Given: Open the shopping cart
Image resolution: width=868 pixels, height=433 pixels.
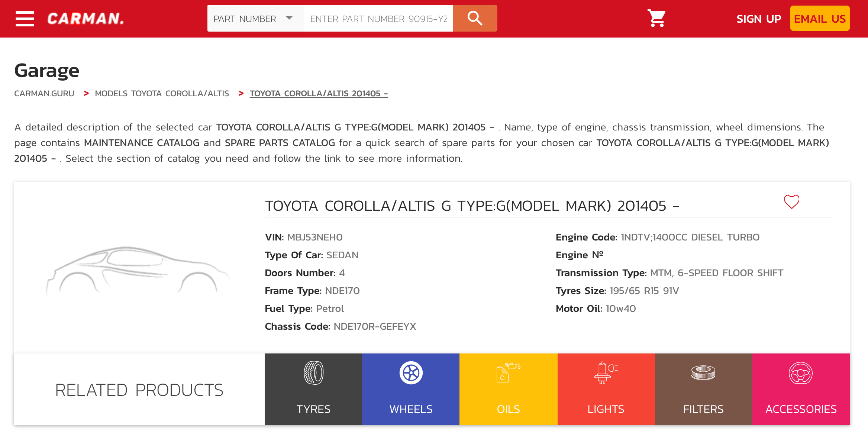Looking at the screenshot, I should pos(656,19).
